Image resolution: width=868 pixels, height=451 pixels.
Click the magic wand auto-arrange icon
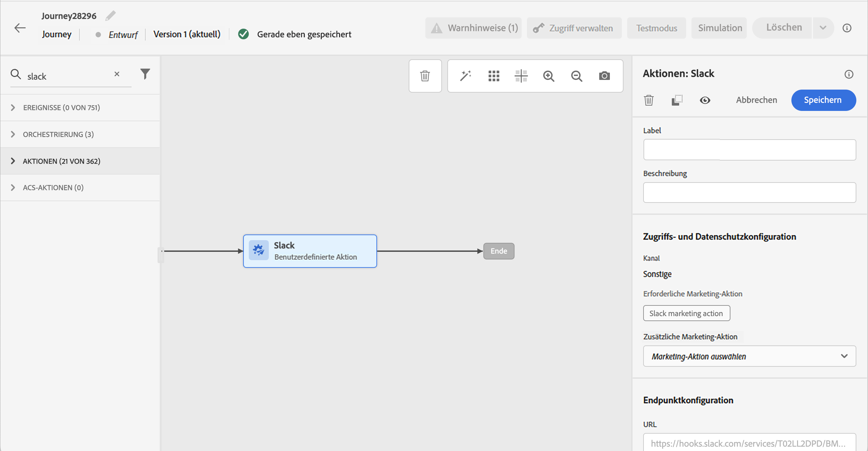point(466,76)
